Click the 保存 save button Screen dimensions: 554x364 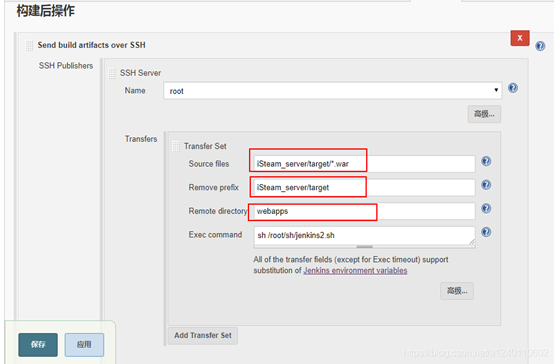coord(38,345)
